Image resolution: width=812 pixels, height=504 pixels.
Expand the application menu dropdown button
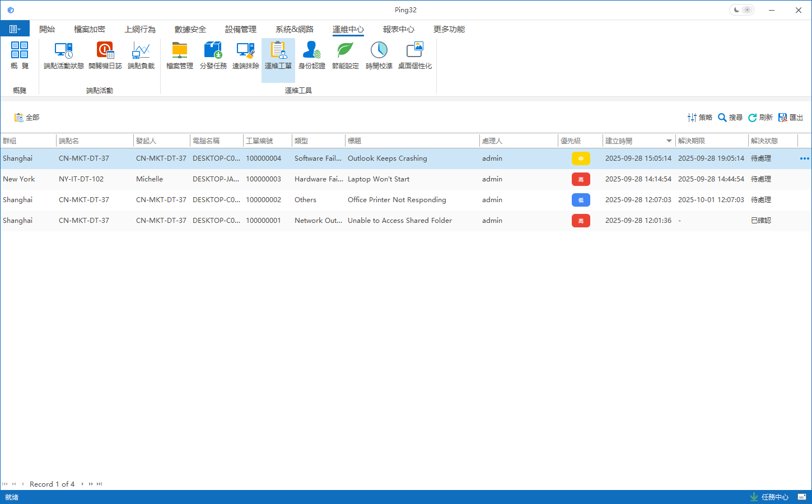[x=15, y=29]
